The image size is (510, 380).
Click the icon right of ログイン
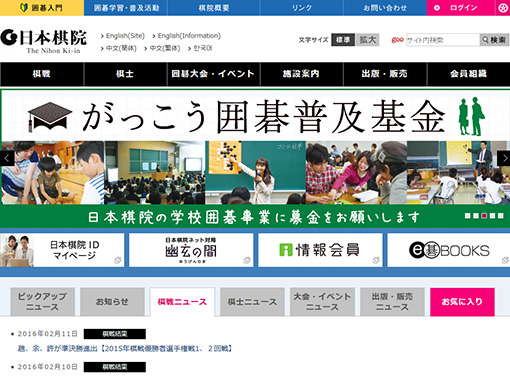tap(503, 8)
